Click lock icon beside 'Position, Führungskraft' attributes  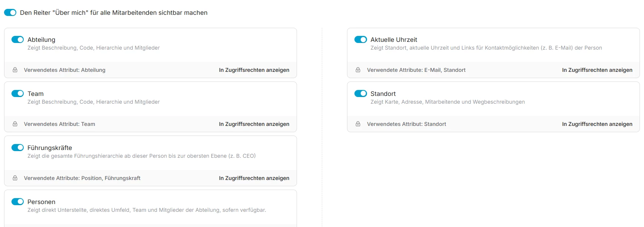(x=15, y=178)
